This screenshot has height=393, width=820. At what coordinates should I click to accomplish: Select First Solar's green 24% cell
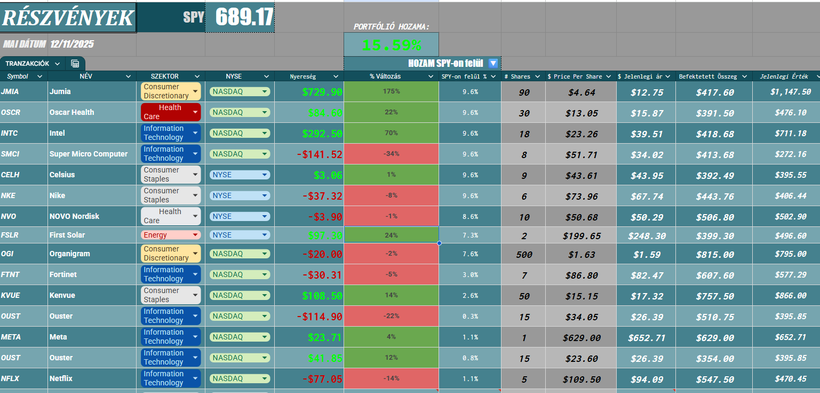[x=391, y=235]
